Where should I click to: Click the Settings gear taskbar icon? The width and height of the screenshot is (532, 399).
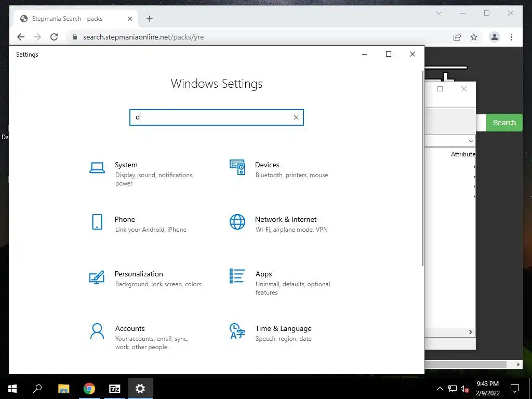[140, 389]
